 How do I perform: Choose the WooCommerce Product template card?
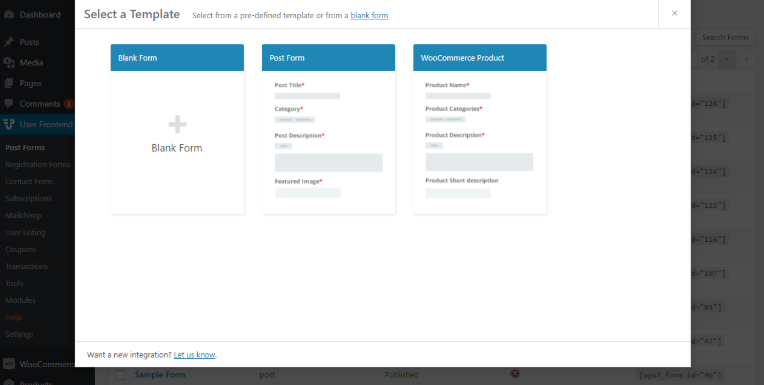point(480,129)
